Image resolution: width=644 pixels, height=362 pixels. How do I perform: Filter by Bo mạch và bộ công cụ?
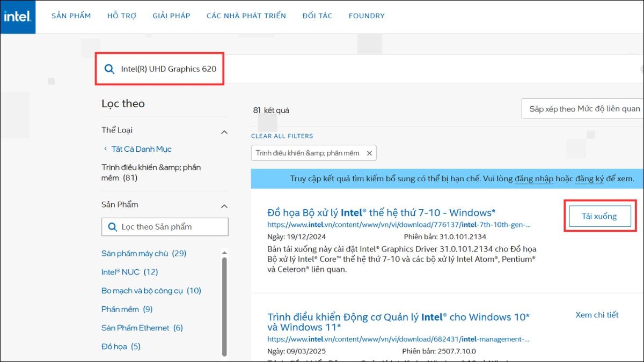[151, 291]
